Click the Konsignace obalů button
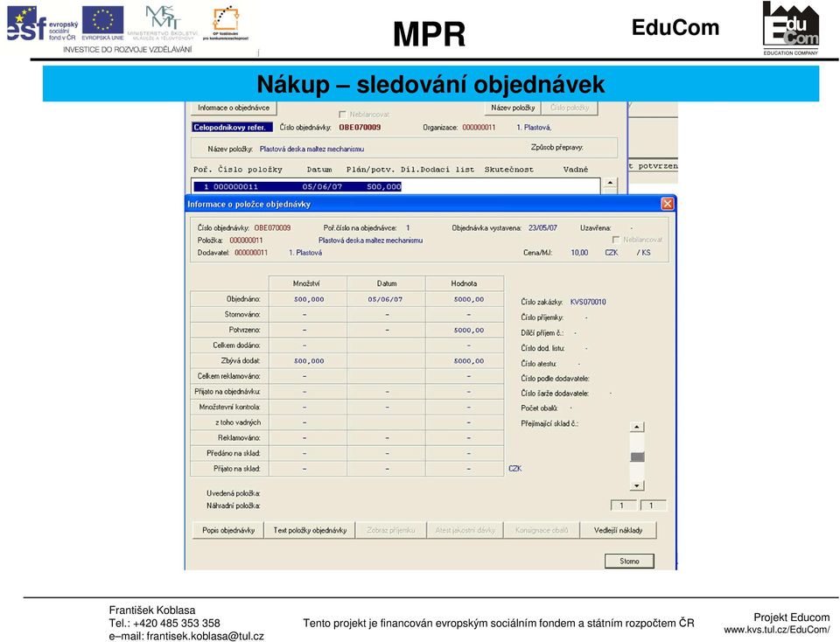 coord(542,530)
